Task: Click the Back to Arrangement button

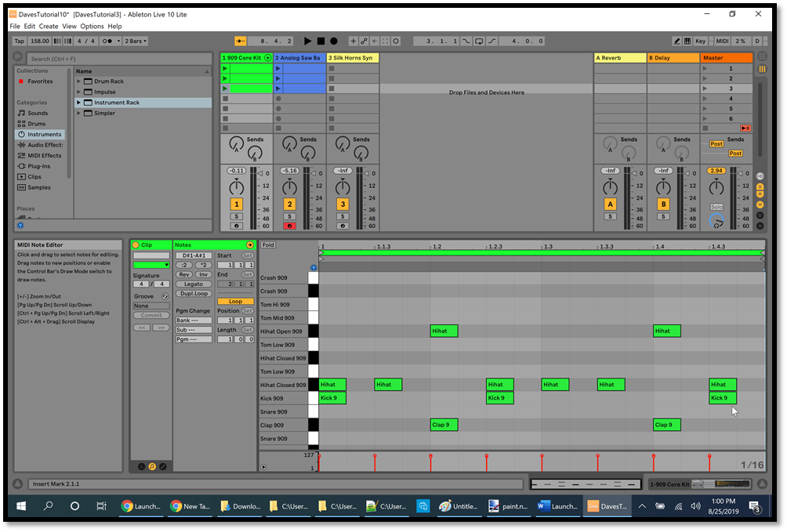Action: [x=745, y=128]
